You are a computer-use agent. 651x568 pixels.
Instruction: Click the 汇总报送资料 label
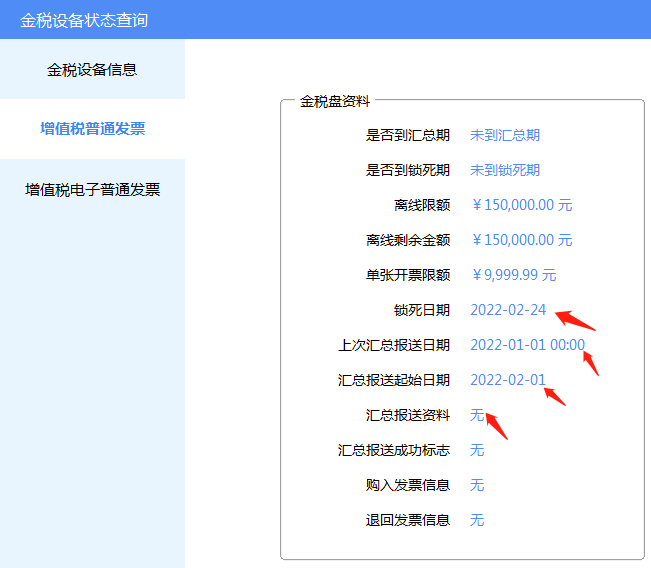click(x=408, y=415)
